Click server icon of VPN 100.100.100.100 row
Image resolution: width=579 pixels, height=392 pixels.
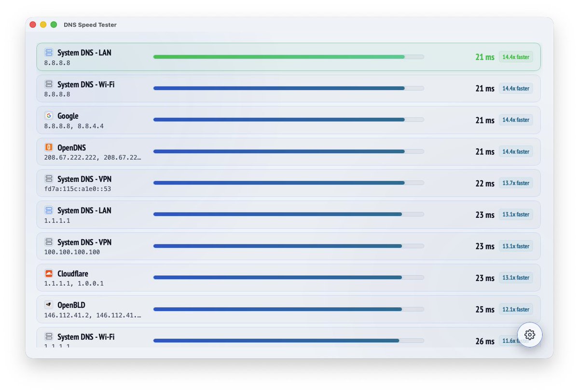49,242
